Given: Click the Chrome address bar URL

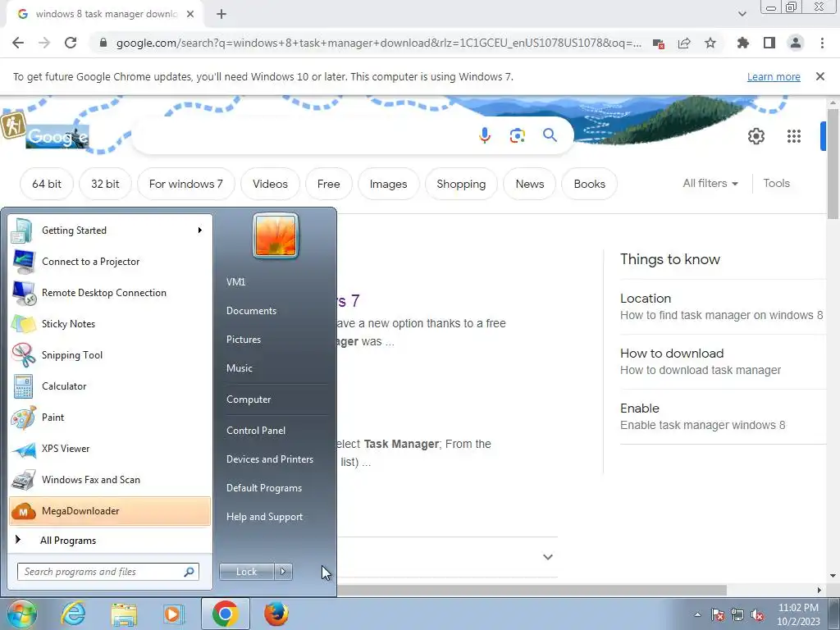Looking at the screenshot, I should [378, 43].
